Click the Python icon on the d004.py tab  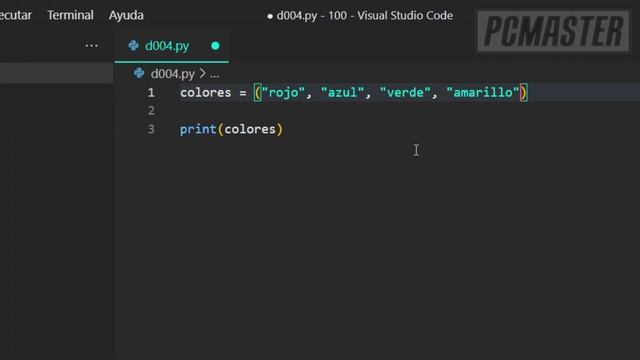pos(133,45)
